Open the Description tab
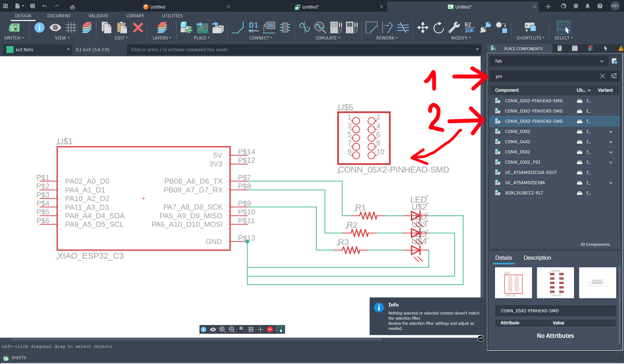Screen dimensions: 624x364 pyautogui.click(x=537, y=258)
